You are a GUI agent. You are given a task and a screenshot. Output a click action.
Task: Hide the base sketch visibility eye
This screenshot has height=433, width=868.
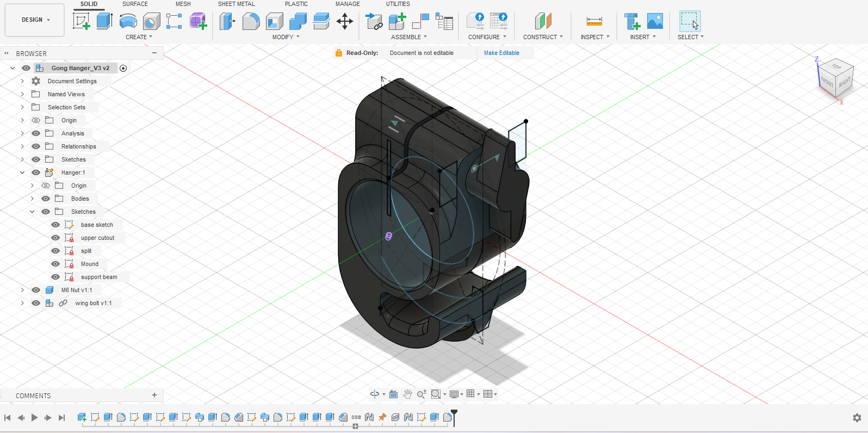click(55, 225)
